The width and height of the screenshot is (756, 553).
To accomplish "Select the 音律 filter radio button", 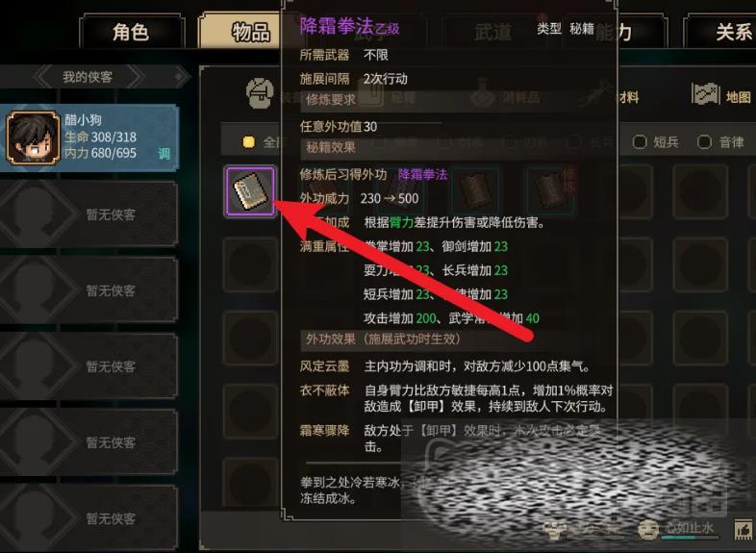I will coord(704,141).
